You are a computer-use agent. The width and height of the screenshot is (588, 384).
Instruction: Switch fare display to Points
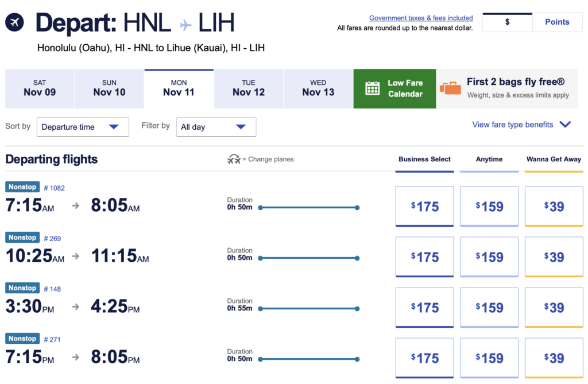557,22
